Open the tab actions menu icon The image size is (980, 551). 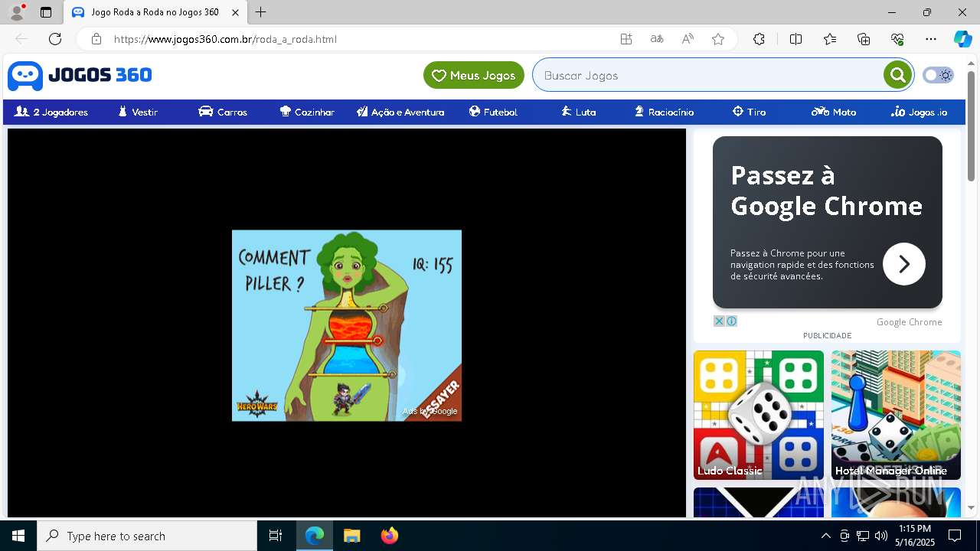tap(46, 12)
